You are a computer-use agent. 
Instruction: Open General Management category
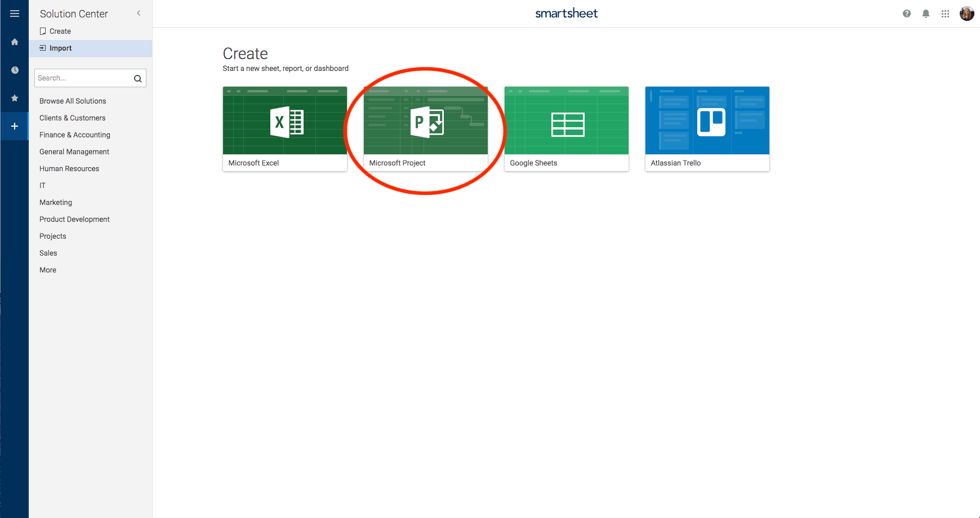click(74, 152)
